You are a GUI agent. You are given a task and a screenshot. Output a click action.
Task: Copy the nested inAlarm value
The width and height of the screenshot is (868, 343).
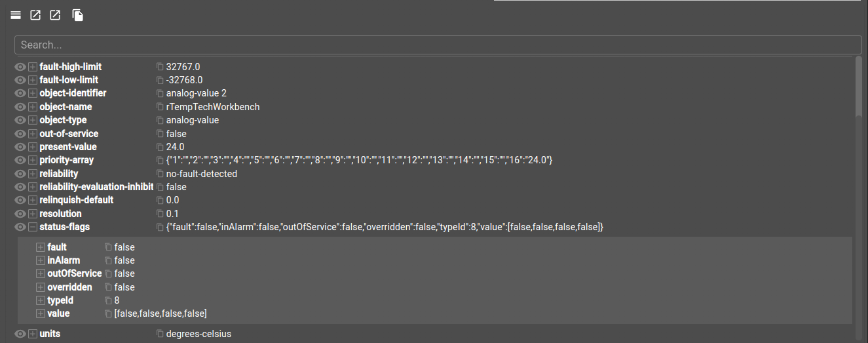click(108, 260)
